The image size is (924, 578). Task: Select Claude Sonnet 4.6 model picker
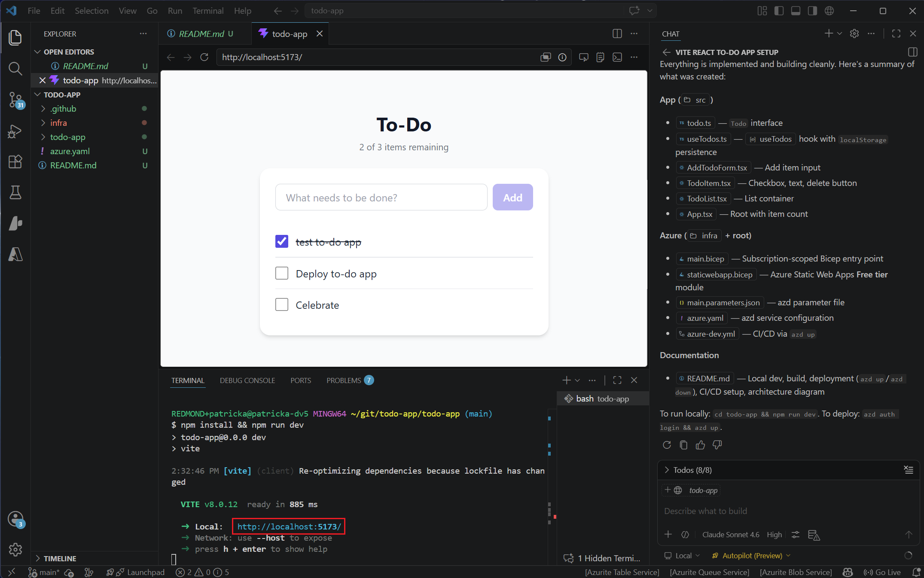tap(731, 535)
